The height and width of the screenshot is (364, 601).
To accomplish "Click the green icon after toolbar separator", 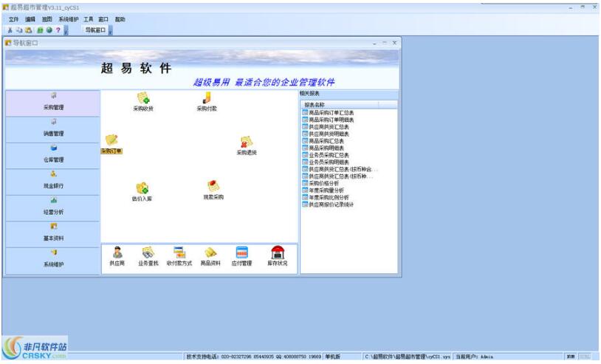I will (x=40, y=30).
